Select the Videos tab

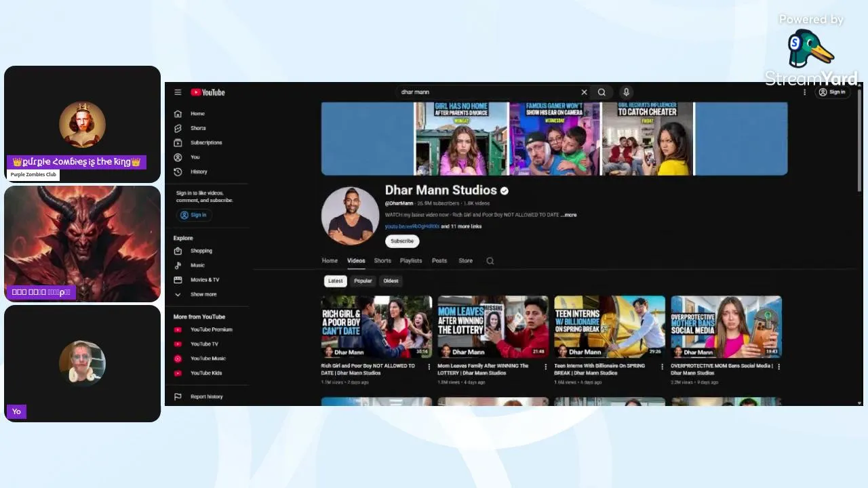[356, 261]
